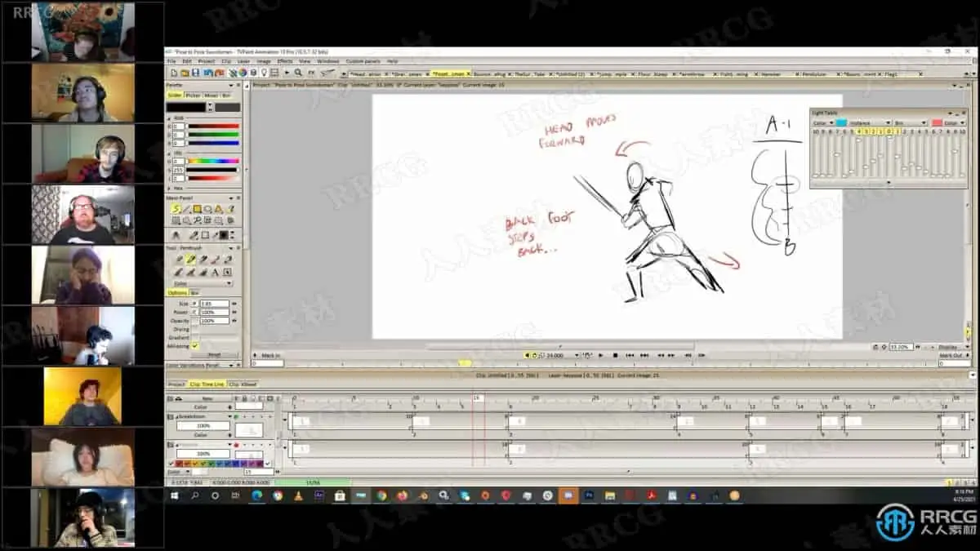Click the black foreground color swatch
This screenshot has width=980, height=551.
185,107
